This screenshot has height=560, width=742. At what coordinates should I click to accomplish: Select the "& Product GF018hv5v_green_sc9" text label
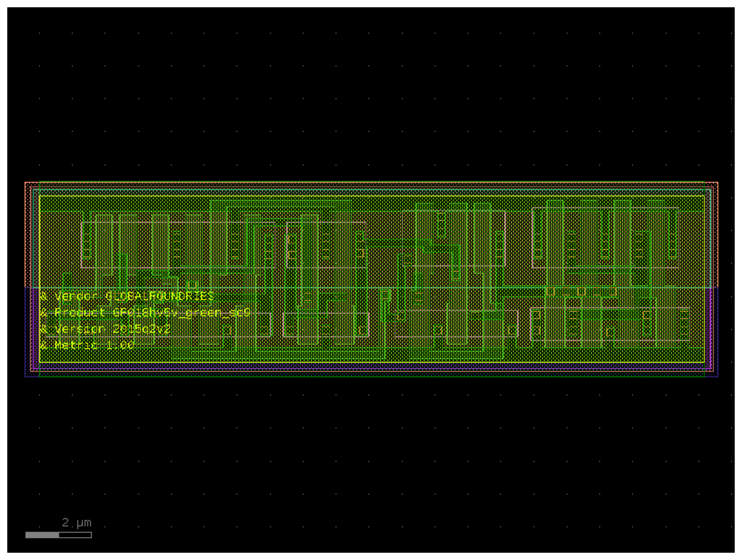145,312
